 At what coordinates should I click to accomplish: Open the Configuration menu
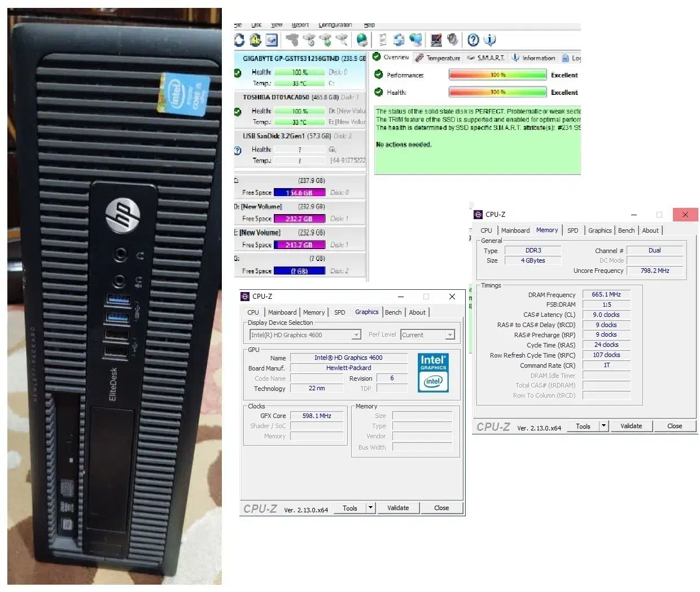coord(335,25)
